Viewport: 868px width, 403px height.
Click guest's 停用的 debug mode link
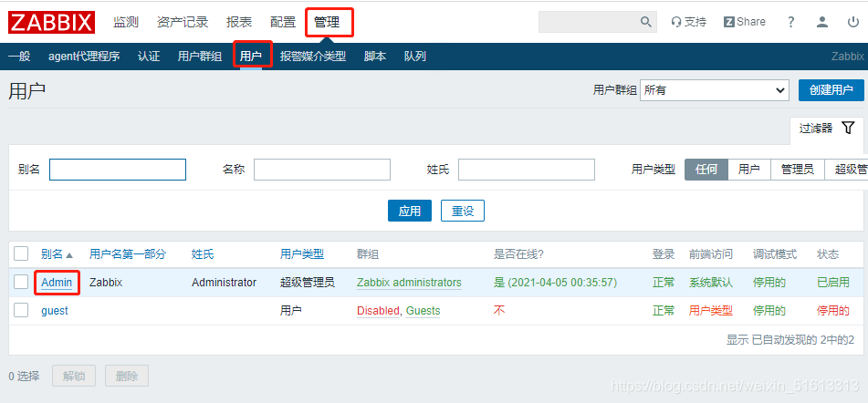pyautogui.click(x=769, y=311)
